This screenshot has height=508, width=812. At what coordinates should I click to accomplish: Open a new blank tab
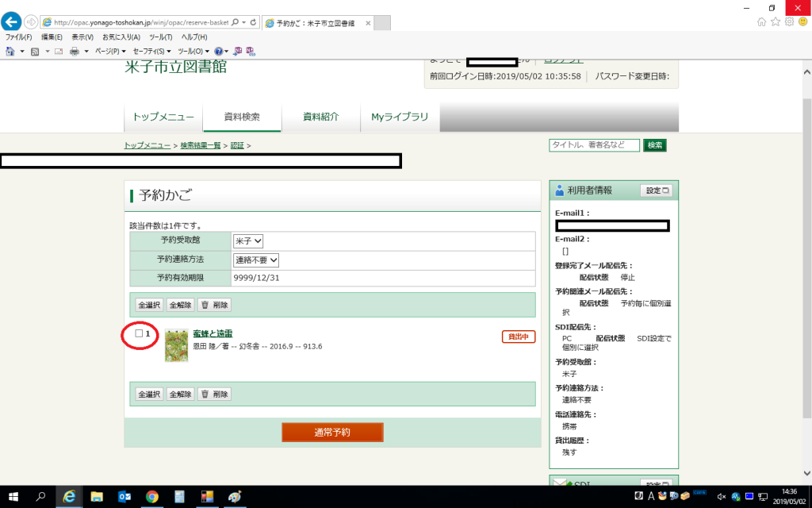click(382, 23)
